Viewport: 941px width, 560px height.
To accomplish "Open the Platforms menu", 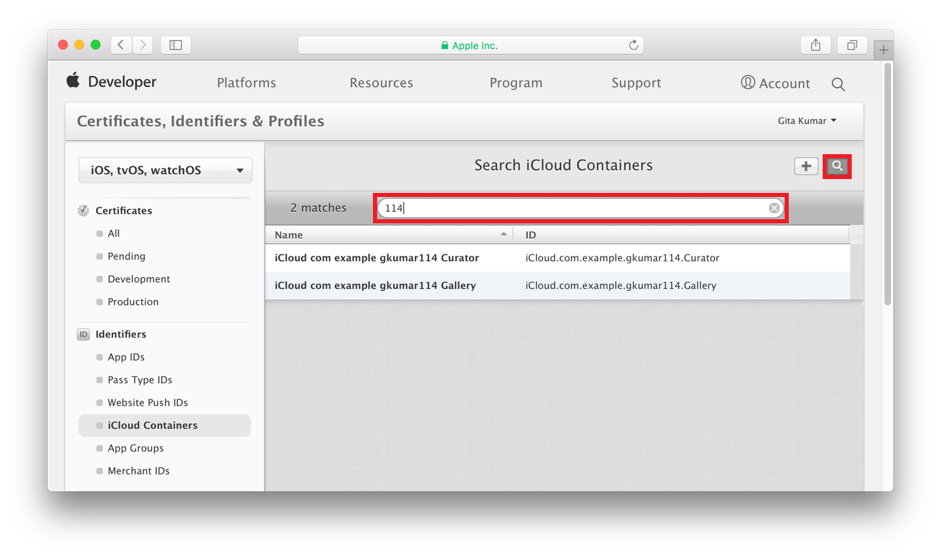I will pos(246,83).
